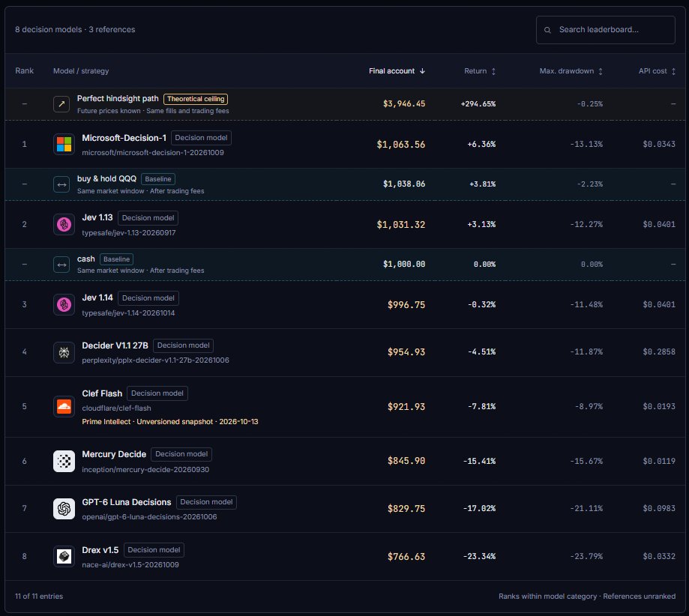Viewport: 689px width, 616px height.
Task: Click the Rank column header
Action: (x=24, y=70)
